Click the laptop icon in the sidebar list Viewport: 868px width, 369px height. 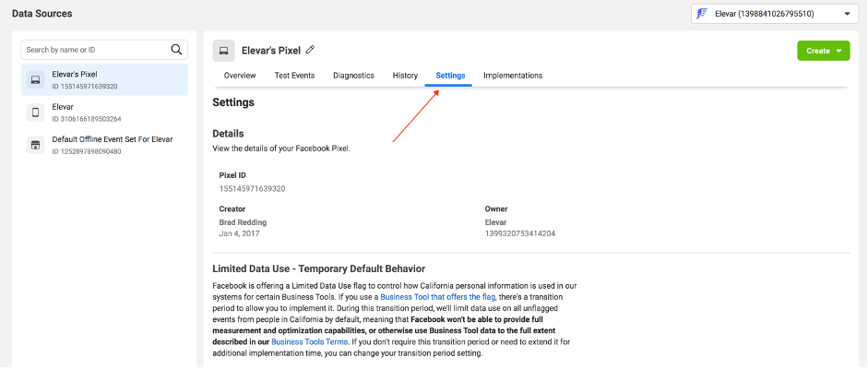coord(36,80)
